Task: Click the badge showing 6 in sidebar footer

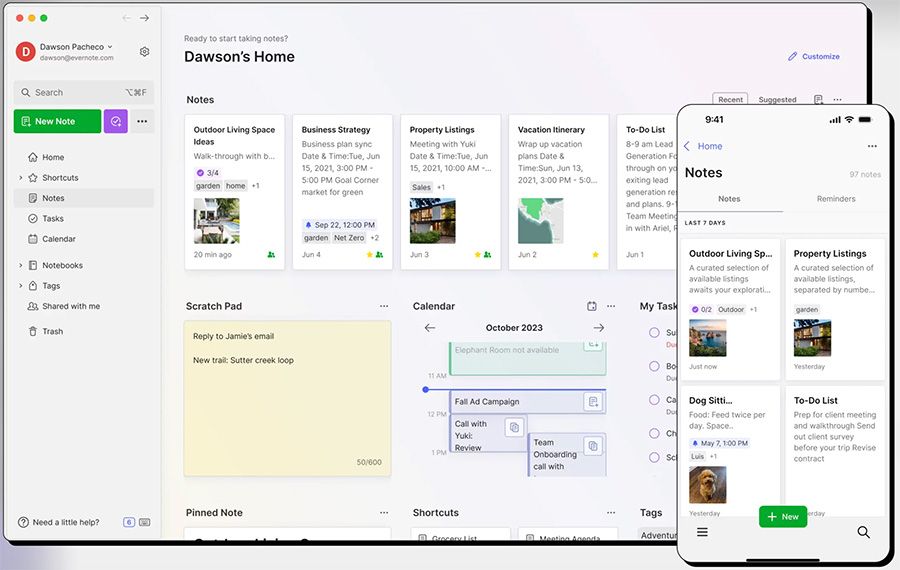Action: 129,522
